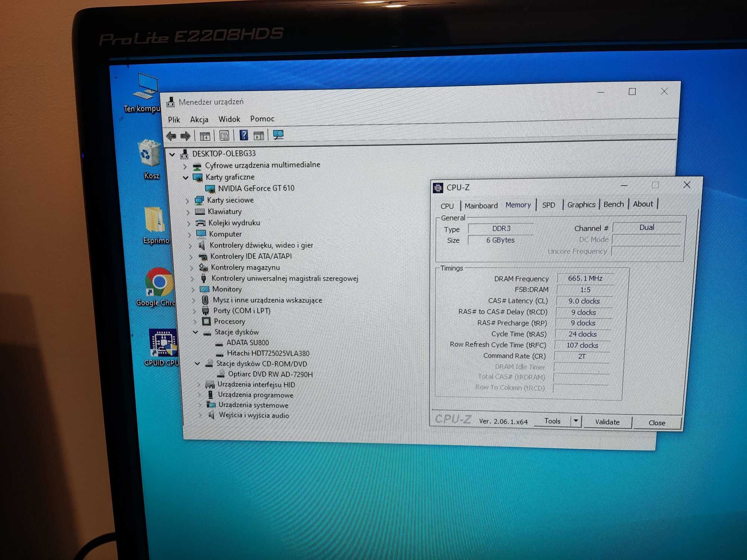Click the memory Type field showing DDR3
This screenshot has width=747, height=560.
501,228
